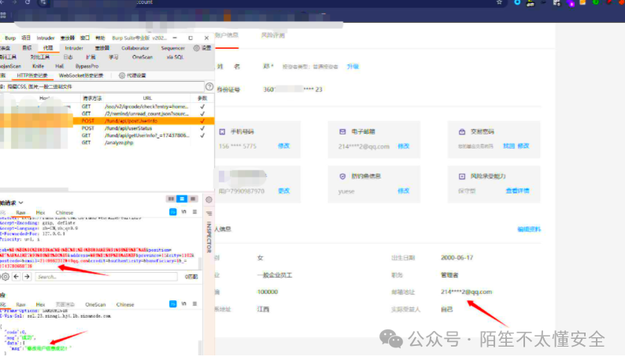Click 找回 link on trade password card
The image size is (625, 364).
(x=509, y=145)
